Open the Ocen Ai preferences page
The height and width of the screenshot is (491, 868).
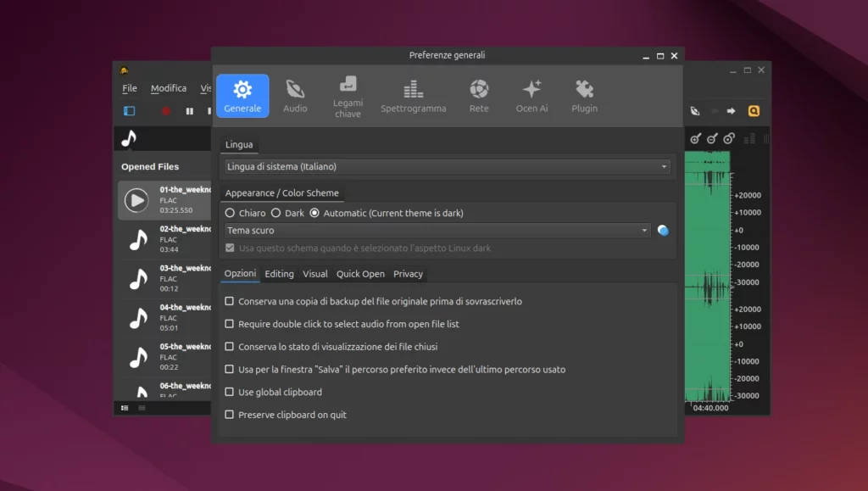coord(531,94)
